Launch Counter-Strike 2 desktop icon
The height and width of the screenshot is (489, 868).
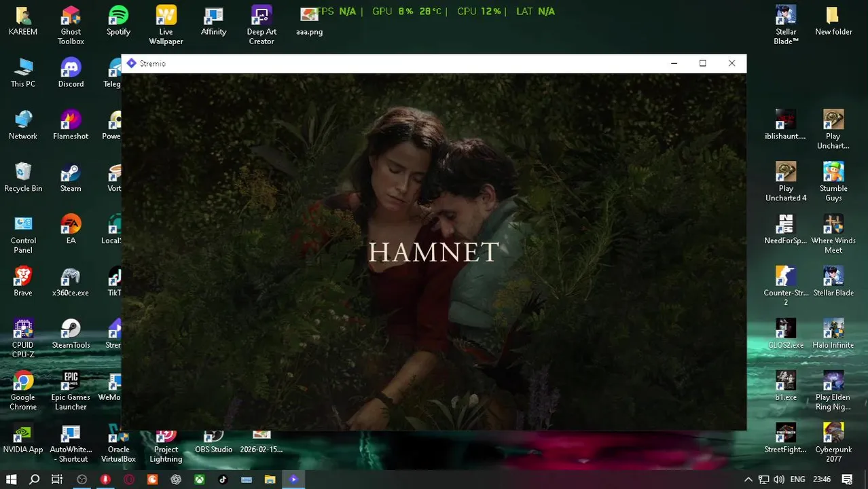pos(786,287)
